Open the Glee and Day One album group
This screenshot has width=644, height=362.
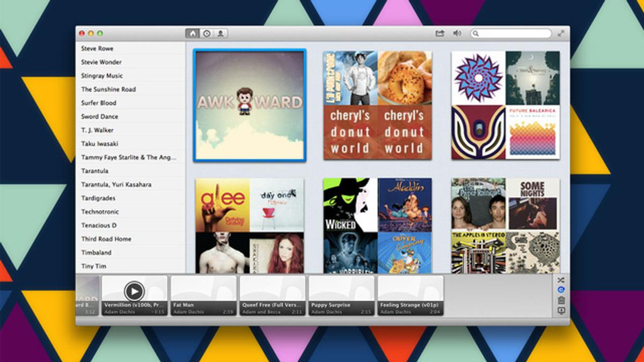click(250, 226)
